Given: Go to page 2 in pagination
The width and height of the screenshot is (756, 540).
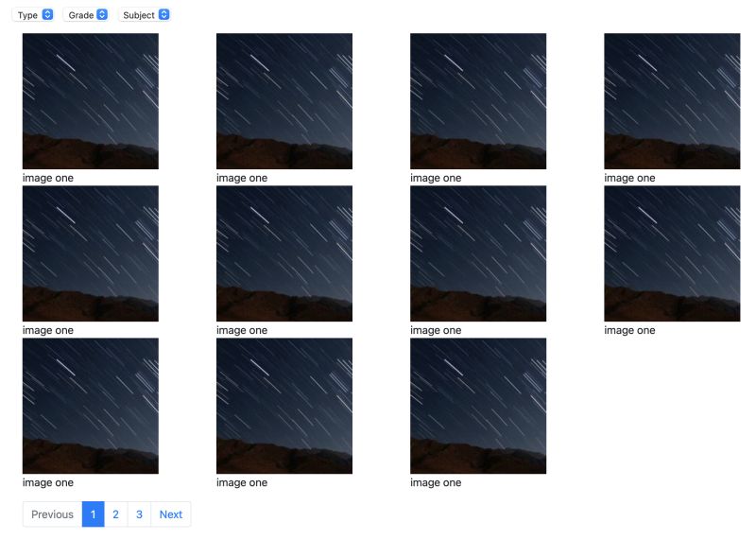Looking at the screenshot, I should click(x=115, y=514).
